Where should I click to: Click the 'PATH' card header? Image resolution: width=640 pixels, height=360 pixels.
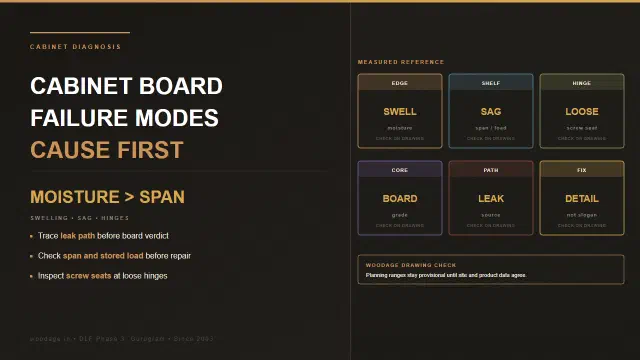tap(491, 170)
